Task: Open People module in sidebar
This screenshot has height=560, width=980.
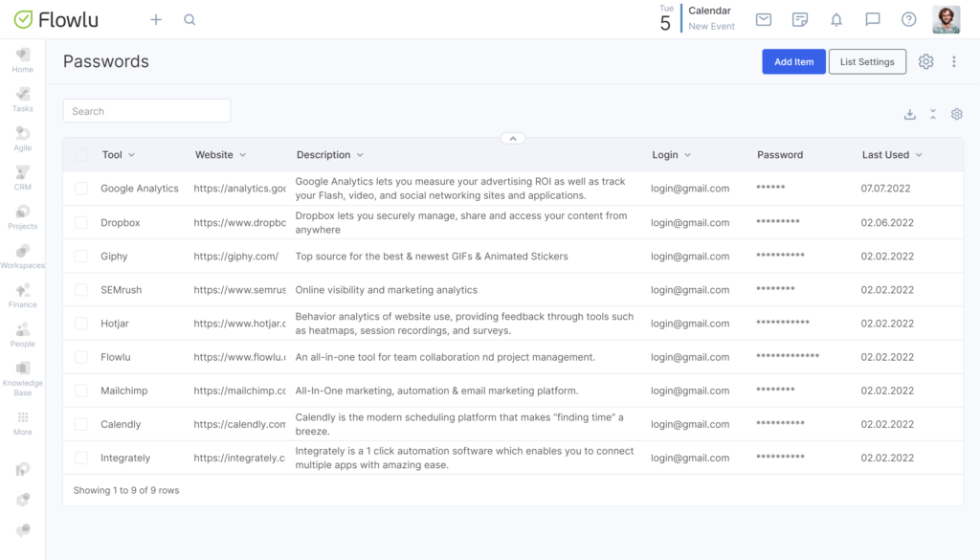Action: 23,336
